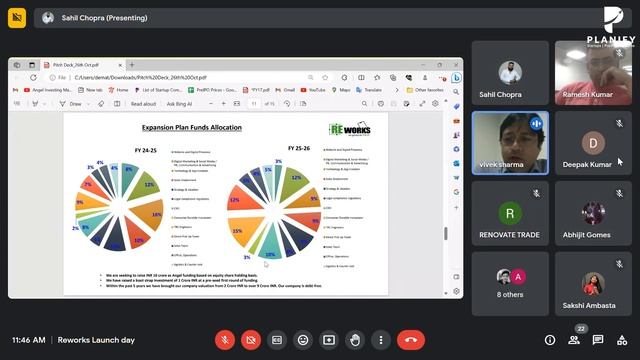Select Abhijit Gomes participant tile
The width and height of the screenshot is (640, 360).
coord(593,213)
